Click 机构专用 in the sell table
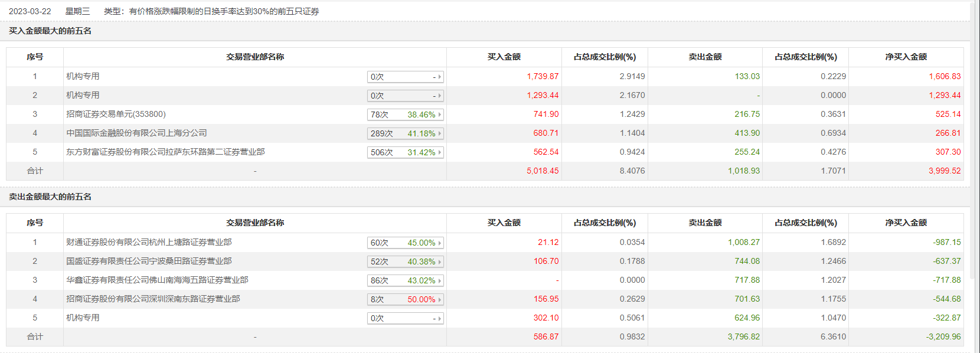Image resolution: width=980 pixels, height=353 pixels. [83, 318]
